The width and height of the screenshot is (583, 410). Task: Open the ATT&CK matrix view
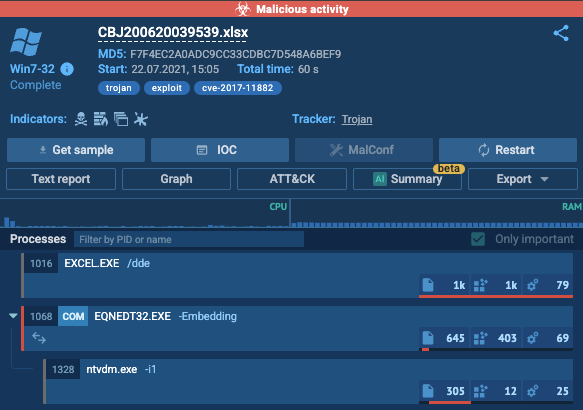point(292,179)
